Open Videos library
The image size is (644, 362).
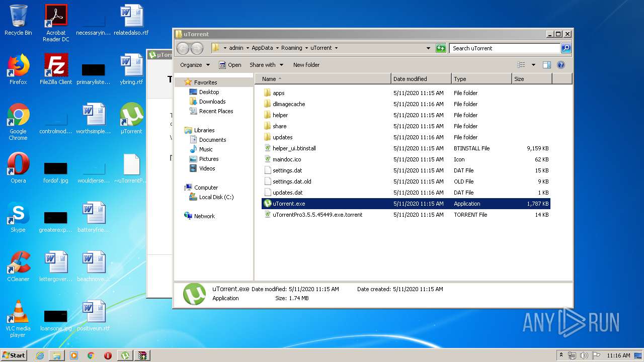(207, 168)
